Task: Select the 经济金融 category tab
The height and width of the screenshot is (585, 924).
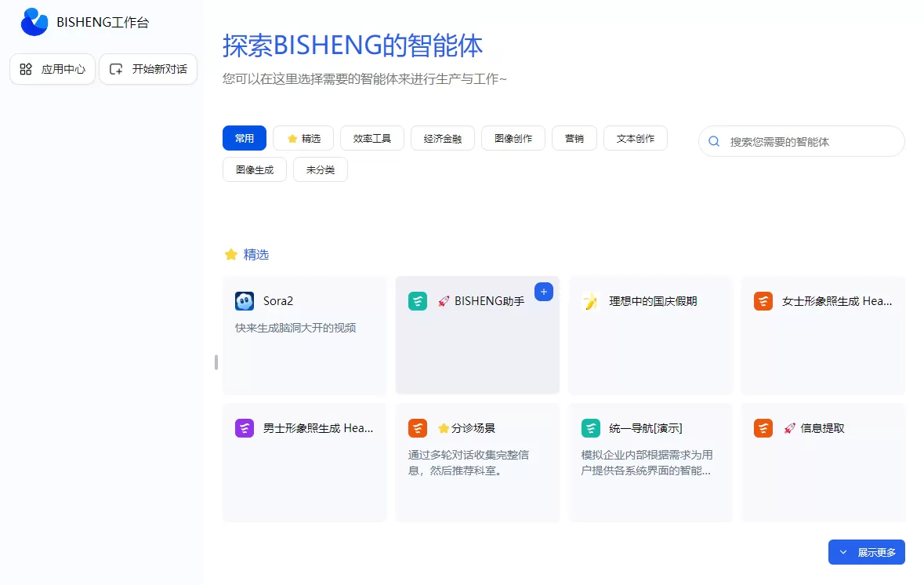Action: pos(443,138)
